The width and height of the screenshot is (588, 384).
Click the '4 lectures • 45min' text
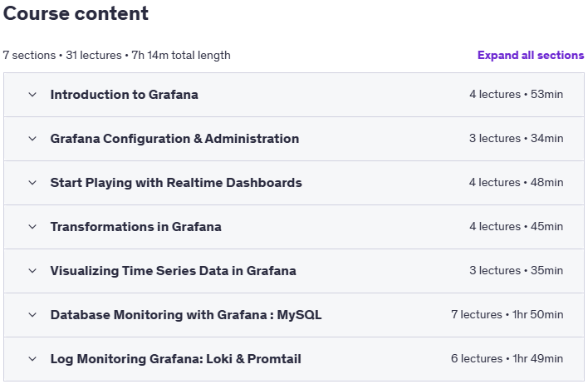tap(516, 226)
